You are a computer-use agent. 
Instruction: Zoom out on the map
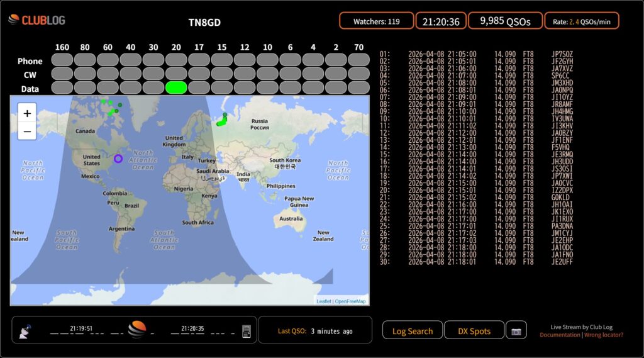click(27, 132)
